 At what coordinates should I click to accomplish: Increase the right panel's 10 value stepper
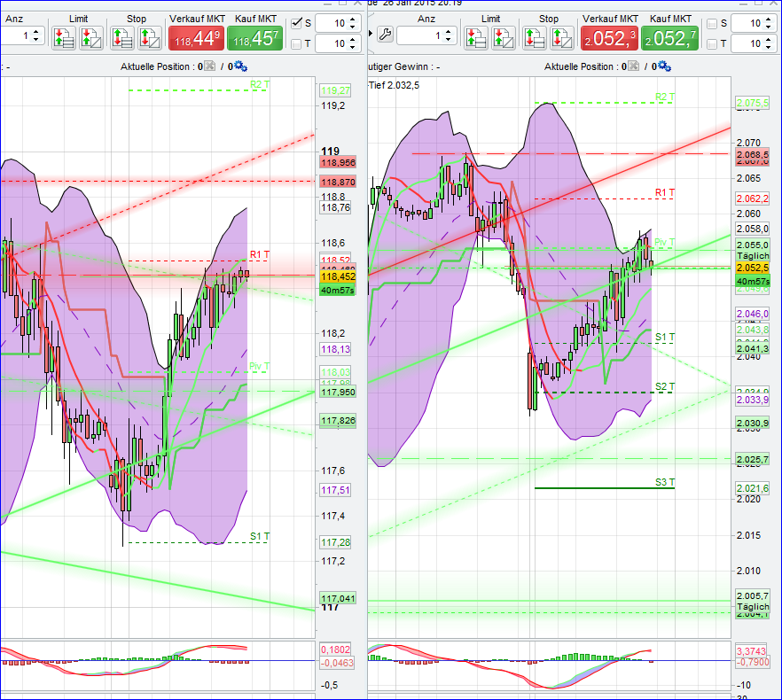click(767, 19)
